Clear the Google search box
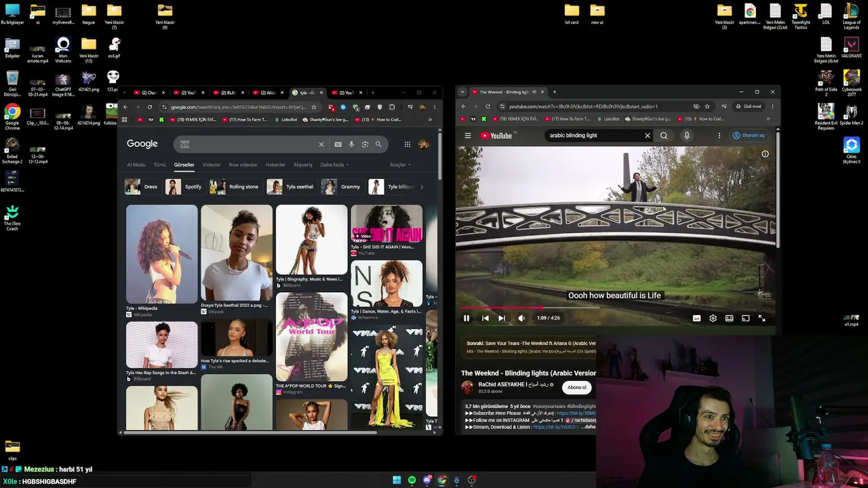Screen dimensions: 868x488 321,144
